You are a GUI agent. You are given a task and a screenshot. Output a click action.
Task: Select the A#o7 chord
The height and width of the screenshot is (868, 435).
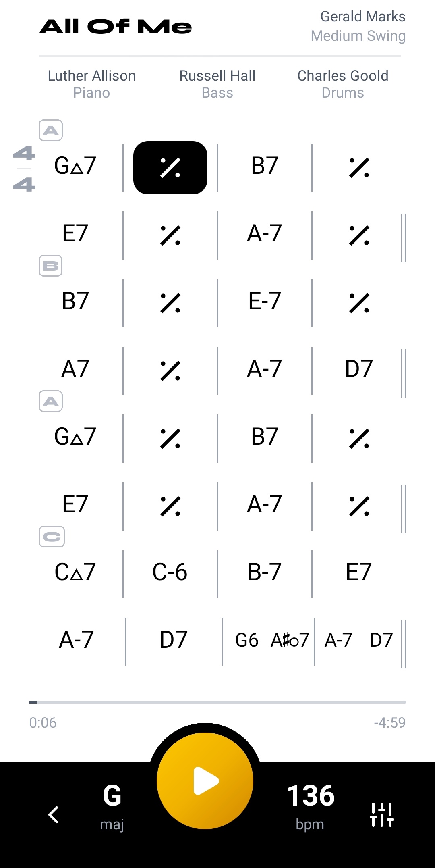(290, 640)
